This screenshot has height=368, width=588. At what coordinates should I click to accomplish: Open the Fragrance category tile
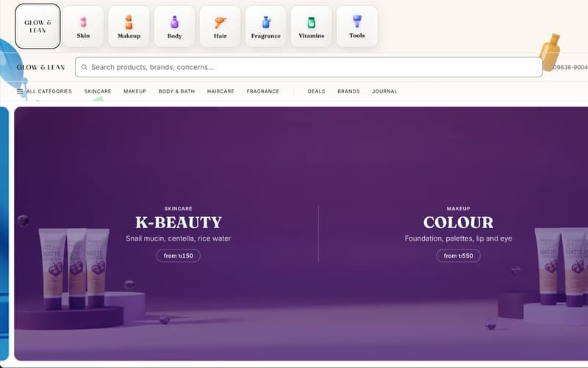[x=266, y=26]
